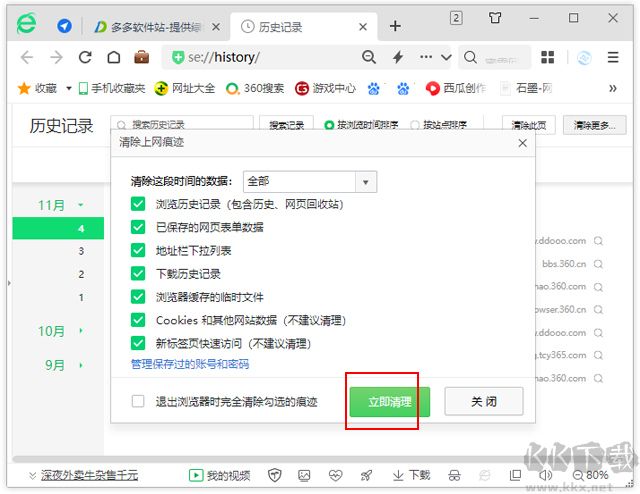Switch to the 历史记录 tab
The image size is (640, 494).
304,27
